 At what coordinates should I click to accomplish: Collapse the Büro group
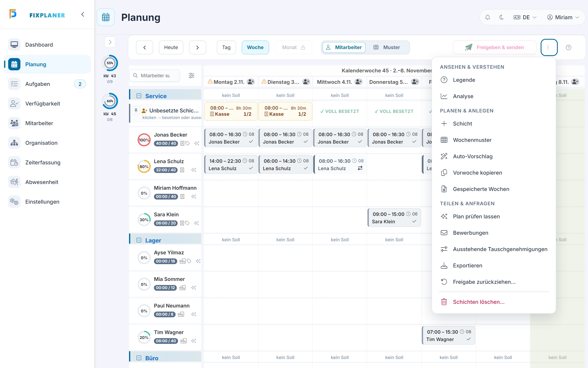pos(139,358)
